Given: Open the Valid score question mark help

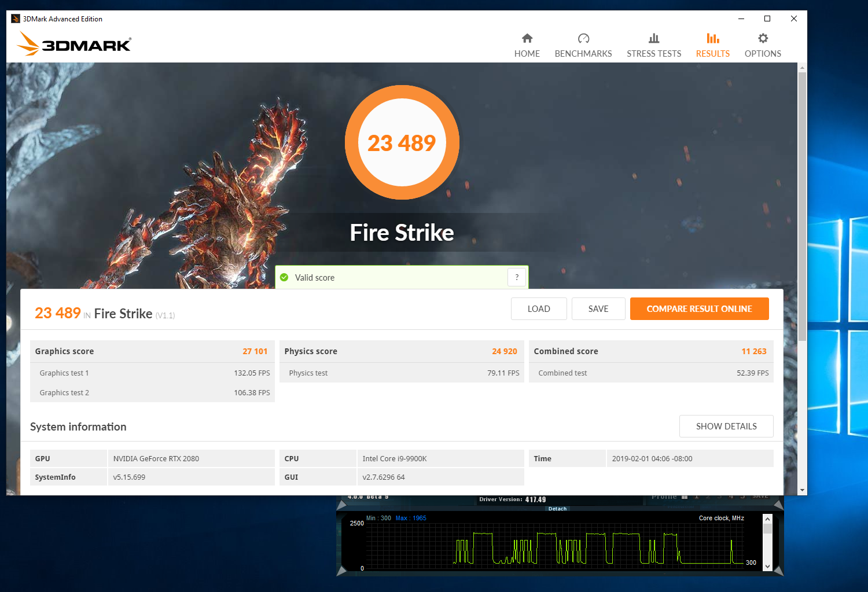Looking at the screenshot, I should (x=517, y=277).
